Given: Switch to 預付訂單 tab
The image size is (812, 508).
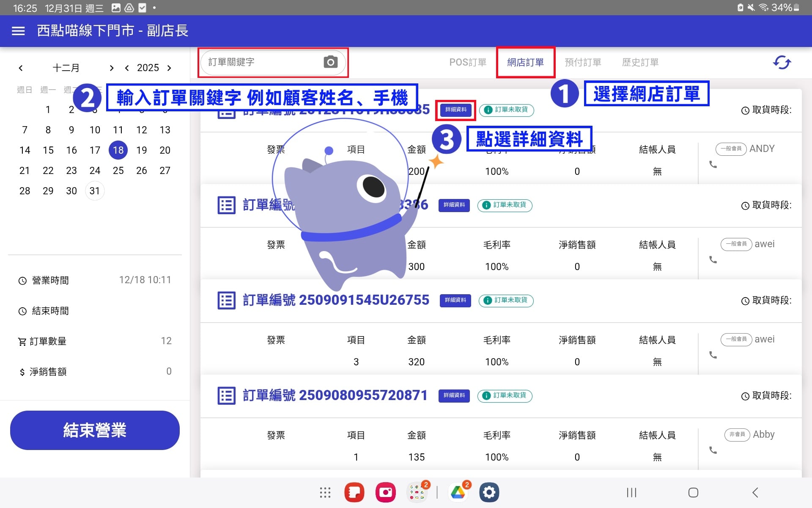Looking at the screenshot, I should (583, 62).
